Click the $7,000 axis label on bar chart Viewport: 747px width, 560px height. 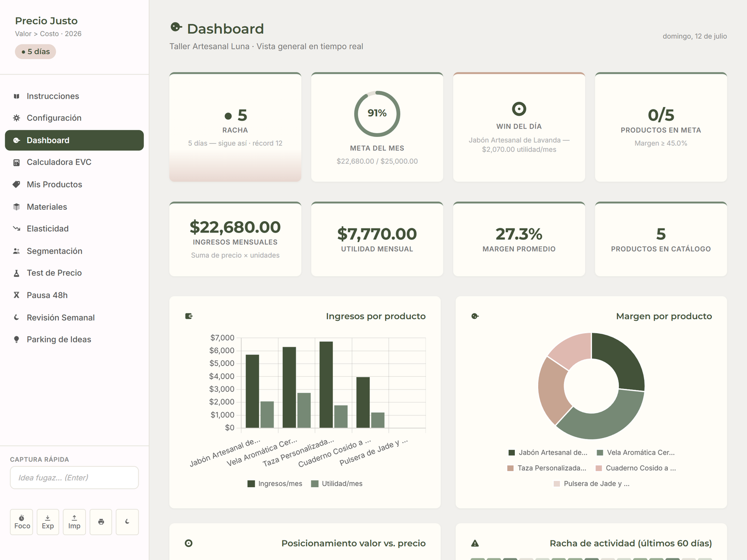coord(222,338)
